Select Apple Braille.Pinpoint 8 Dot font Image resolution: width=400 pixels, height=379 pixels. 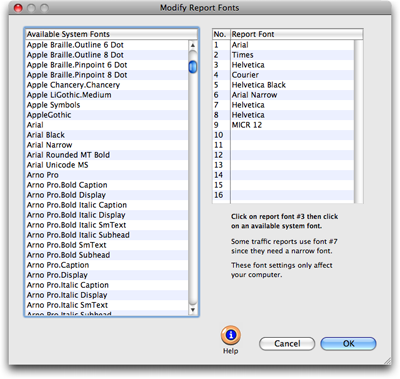(107, 75)
